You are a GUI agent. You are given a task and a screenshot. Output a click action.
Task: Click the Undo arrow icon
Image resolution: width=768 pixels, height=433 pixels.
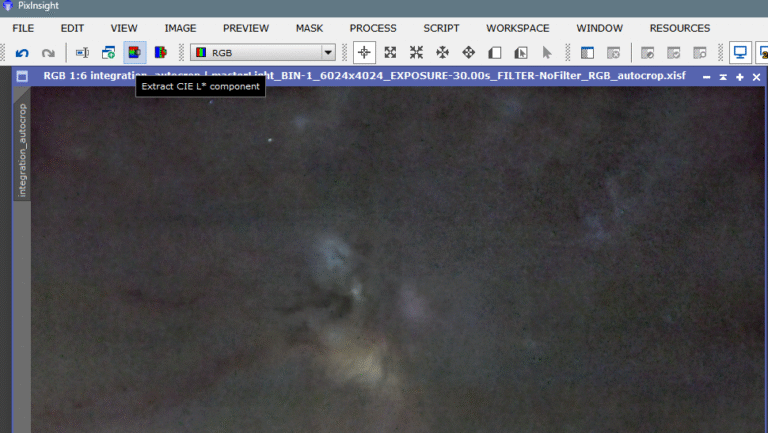coord(22,52)
